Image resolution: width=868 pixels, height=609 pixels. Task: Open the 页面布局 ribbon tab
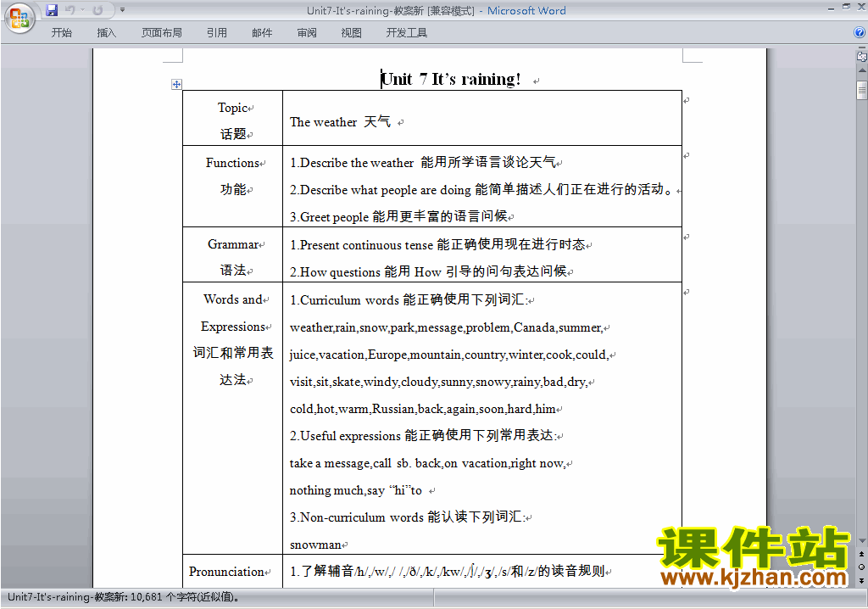coord(162,33)
